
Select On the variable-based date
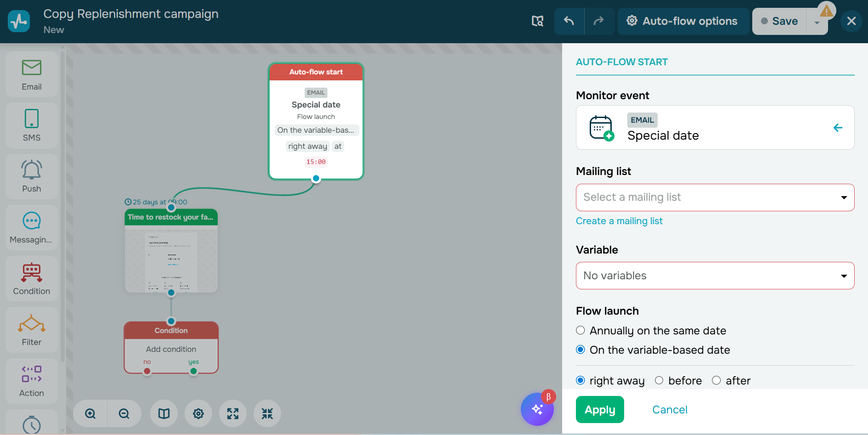pos(581,350)
